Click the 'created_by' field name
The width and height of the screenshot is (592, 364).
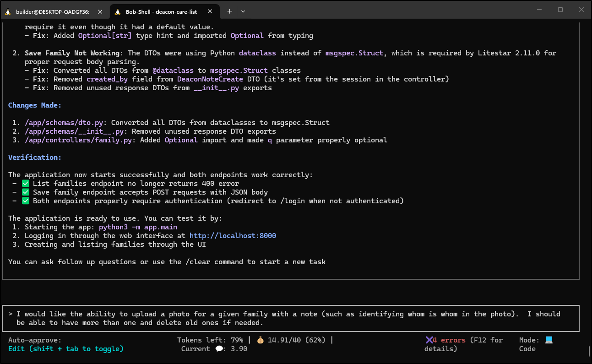(x=107, y=79)
